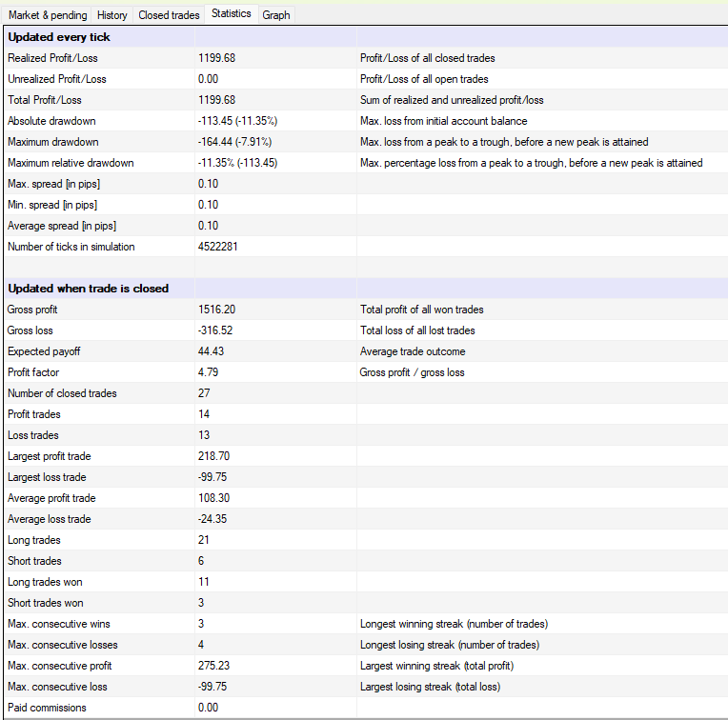728x720 pixels.
Task: Select the Number of ticks in simulation row
Action: (71, 247)
